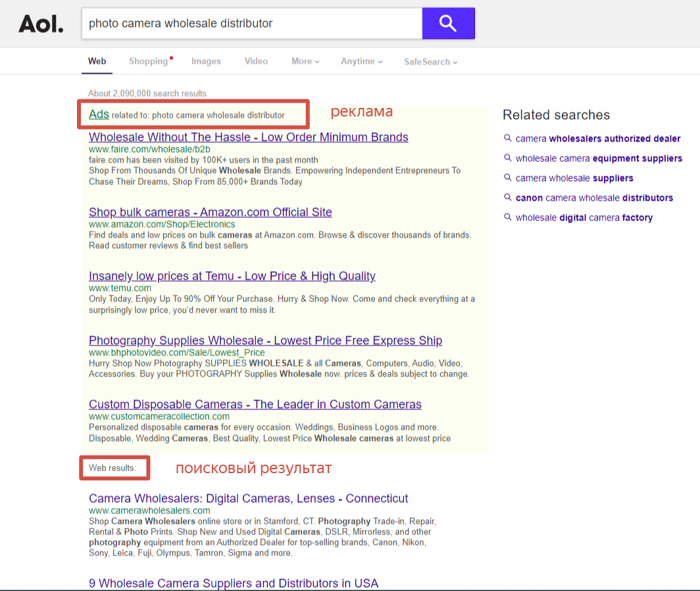Viewport: 700px width, 591px height.
Task: Select related search wholesale camera equipment suppliers
Action: click(599, 158)
